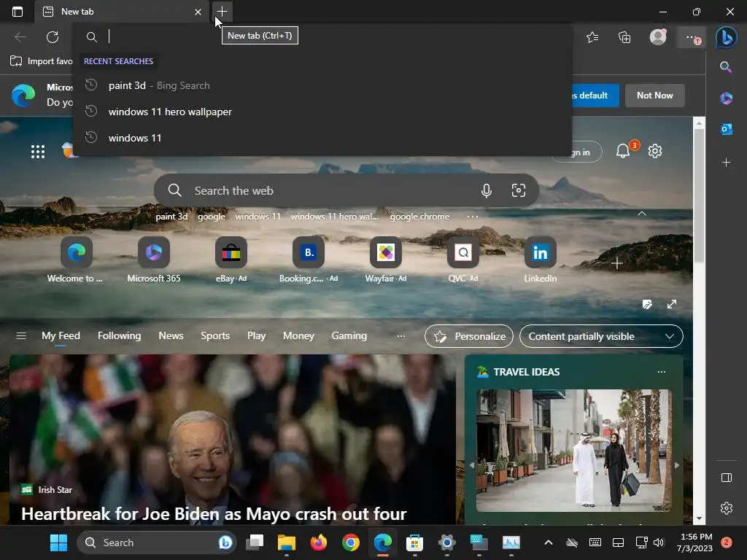The width and height of the screenshot is (747, 560).
Task: Open the Bing chat sidebar button
Action: click(727, 37)
